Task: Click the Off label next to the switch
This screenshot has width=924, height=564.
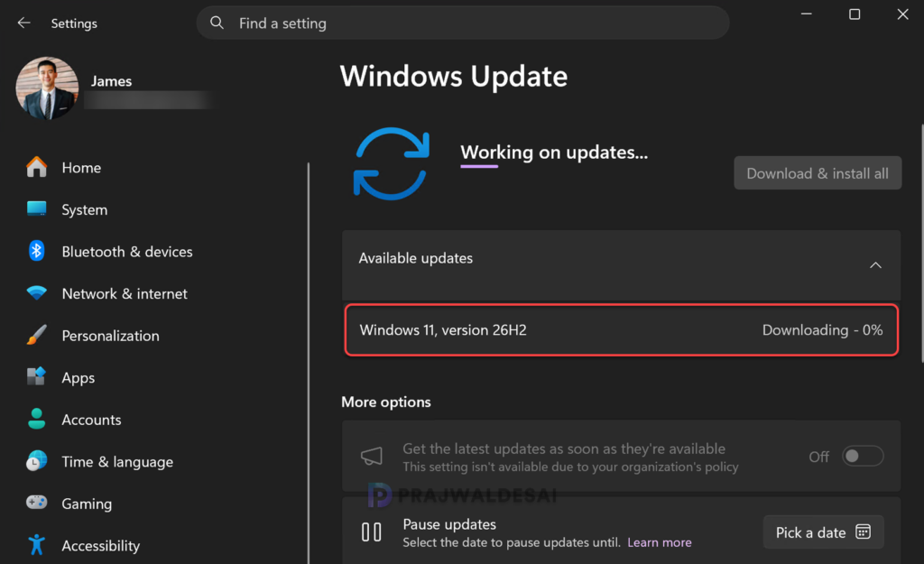Action: pos(818,457)
